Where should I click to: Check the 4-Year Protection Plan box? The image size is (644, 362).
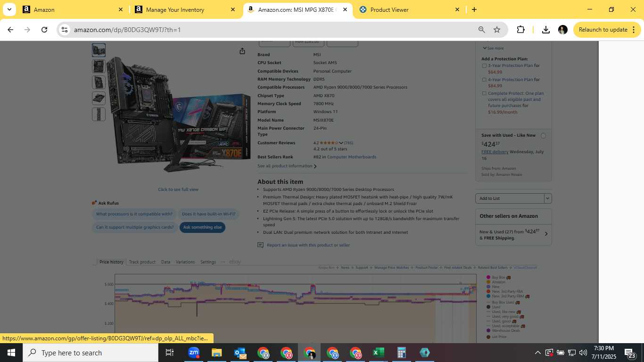click(x=484, y=80)
